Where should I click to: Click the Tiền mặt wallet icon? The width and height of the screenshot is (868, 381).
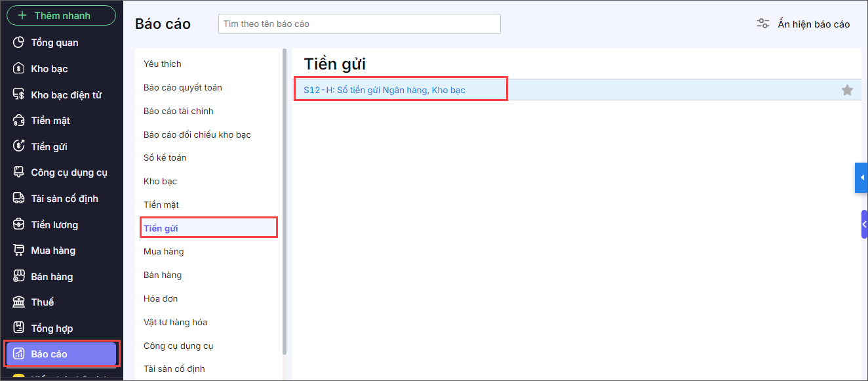[x=19, y=121]
